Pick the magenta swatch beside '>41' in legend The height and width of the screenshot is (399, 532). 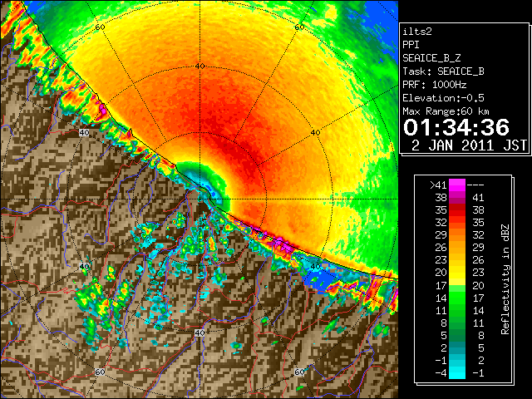457,185
